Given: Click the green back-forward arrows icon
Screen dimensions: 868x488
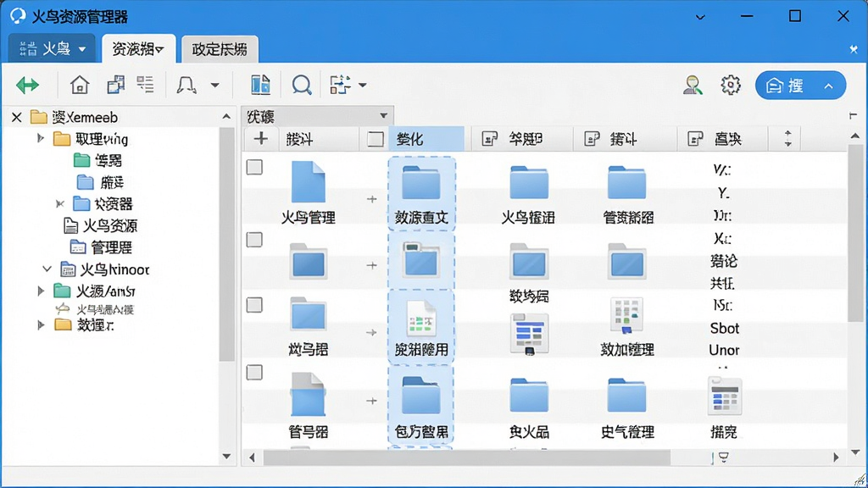Looking at the screenshot, I should click(x=27, y=85).
